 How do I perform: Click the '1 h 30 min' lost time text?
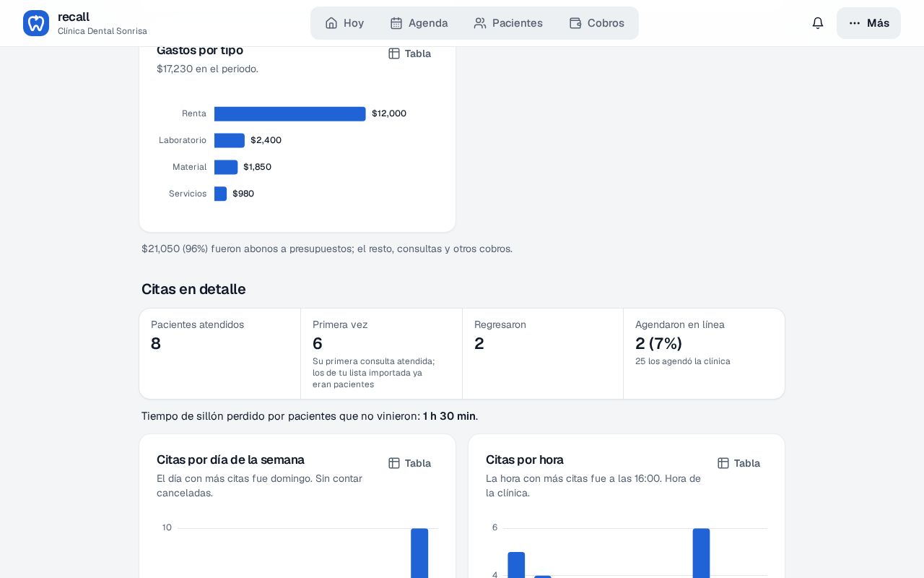click(x=449, y=416)
